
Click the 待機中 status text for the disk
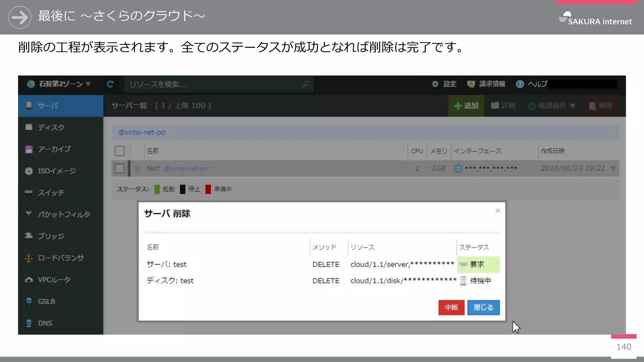point(480,281)
